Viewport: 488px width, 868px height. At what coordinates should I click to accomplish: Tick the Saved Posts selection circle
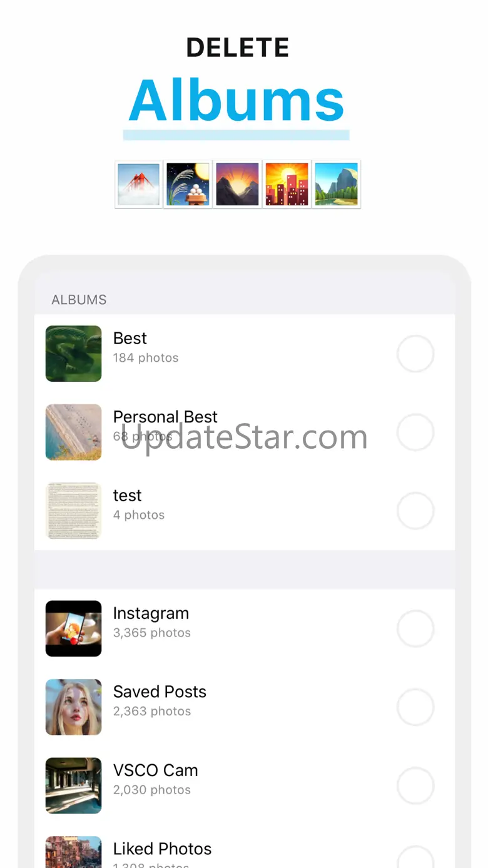click(415, 707)
